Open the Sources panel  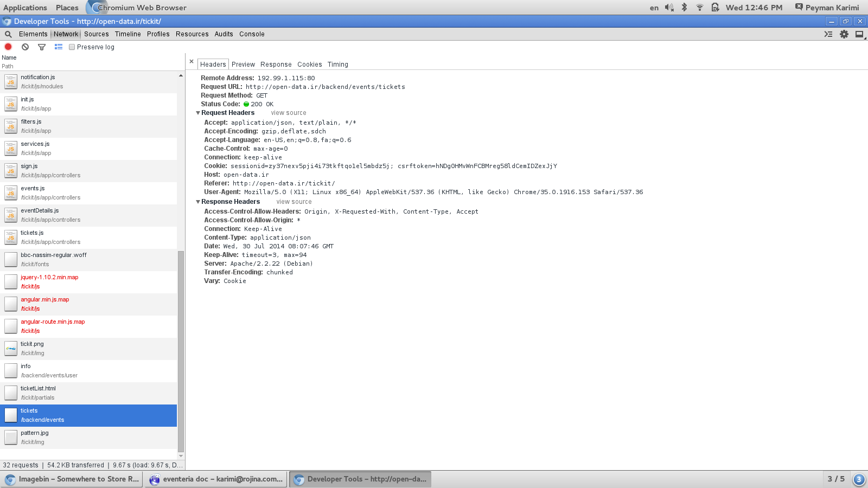coord(97,34)
